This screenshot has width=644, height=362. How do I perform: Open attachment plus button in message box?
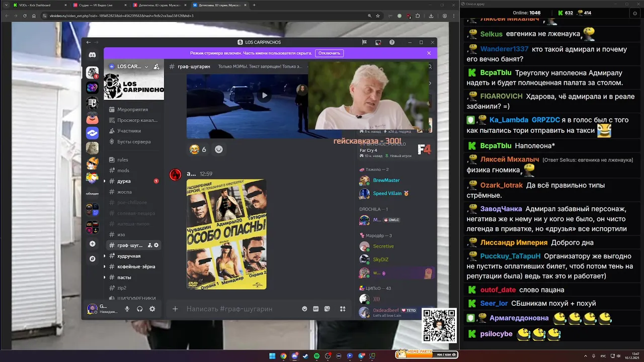click(175, 309)
